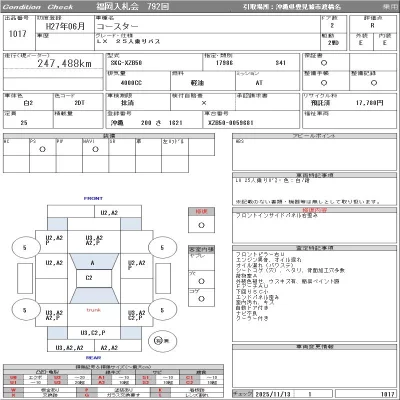Select first registration date 'H27年06月'
The height and width of the screenshot is (400, 400).
pyautogui.click(x=65, y=27)
